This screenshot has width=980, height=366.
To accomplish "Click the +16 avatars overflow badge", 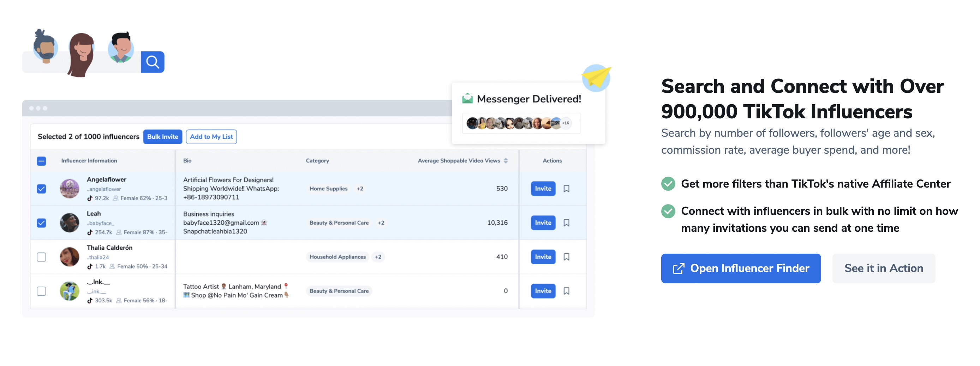I will click(x=566, y=123).
